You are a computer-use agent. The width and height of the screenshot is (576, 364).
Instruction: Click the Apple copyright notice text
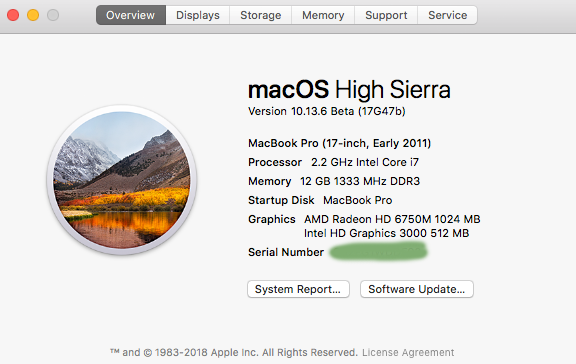[234, 352]
